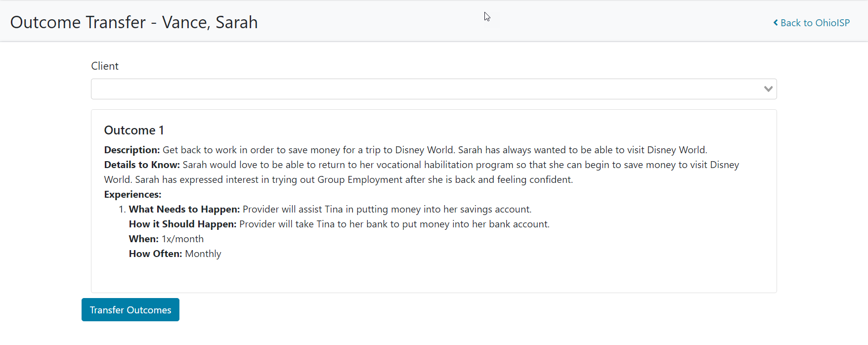Click the Details to Know label

(142, 165)
